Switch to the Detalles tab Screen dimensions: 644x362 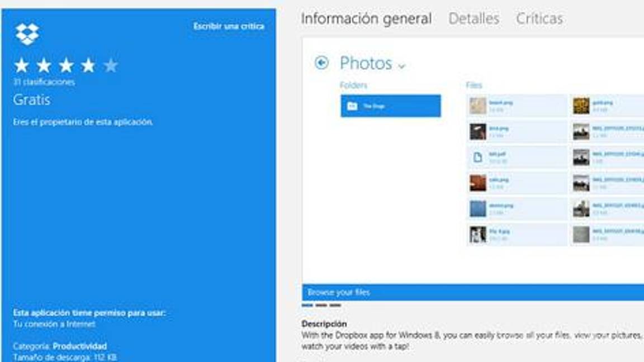point(473,18)
